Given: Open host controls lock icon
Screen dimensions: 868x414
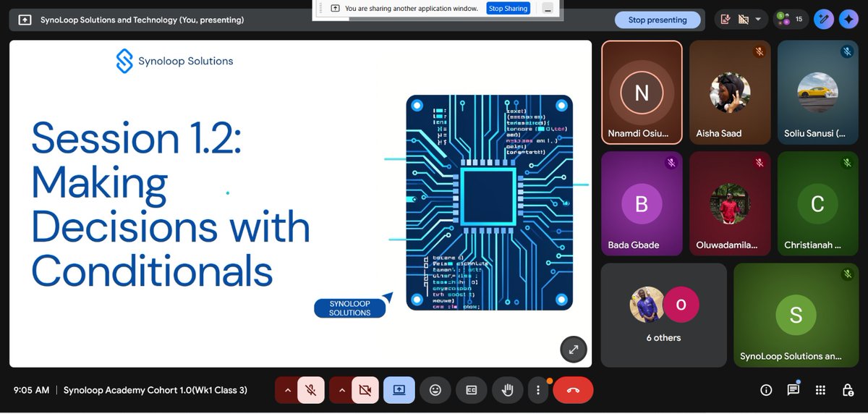Looking at the screenshot, I should coord(848,390).
